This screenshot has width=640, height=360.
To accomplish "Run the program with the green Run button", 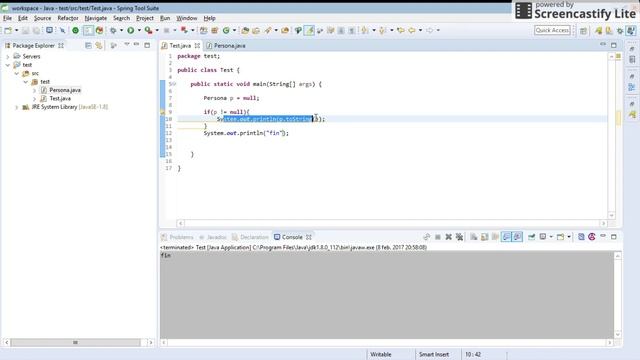I will tap(131, 30).
